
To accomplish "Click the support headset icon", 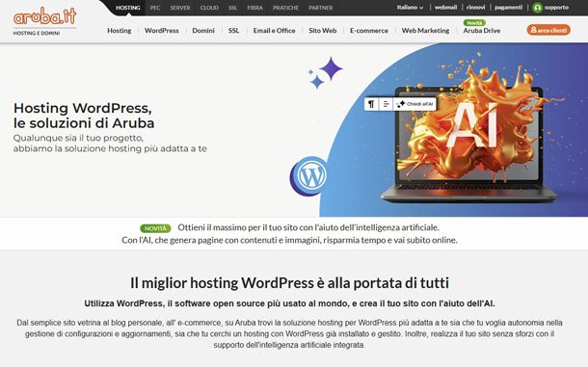I will pos(537,8).
